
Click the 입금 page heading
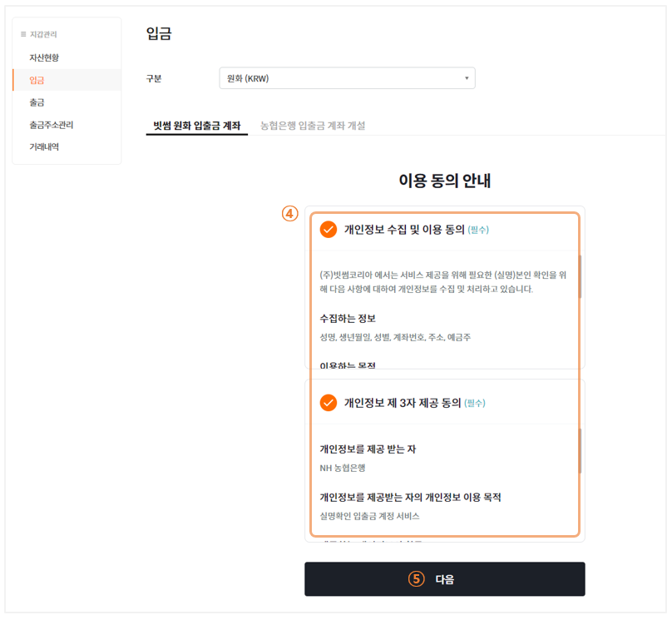tap(159, 33)
